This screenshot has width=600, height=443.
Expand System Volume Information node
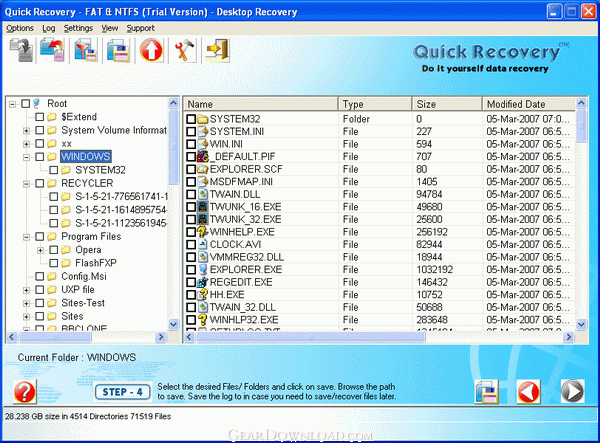click(26, 130)
